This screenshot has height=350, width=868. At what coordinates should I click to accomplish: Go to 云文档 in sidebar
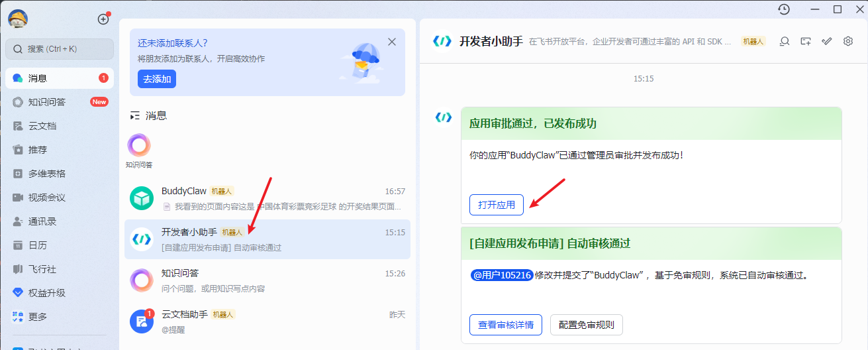pos(60,126)
